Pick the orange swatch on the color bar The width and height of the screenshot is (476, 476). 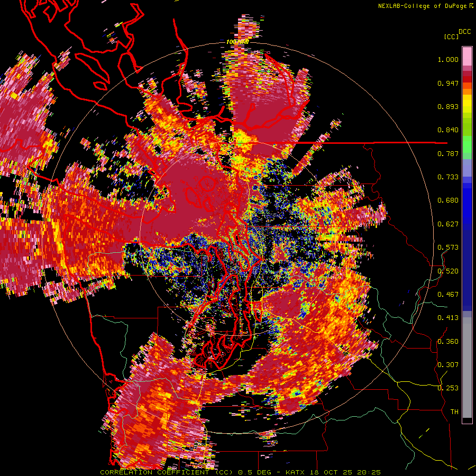(467, 91)
